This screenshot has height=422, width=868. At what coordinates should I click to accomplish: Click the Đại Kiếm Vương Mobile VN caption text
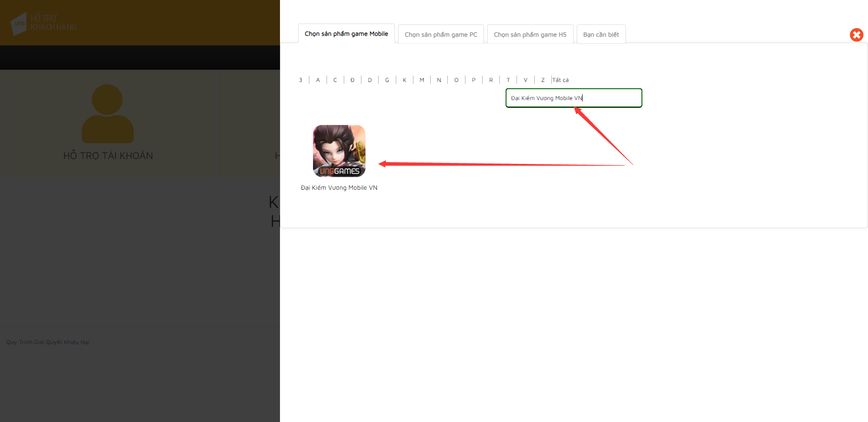point(339,187)
